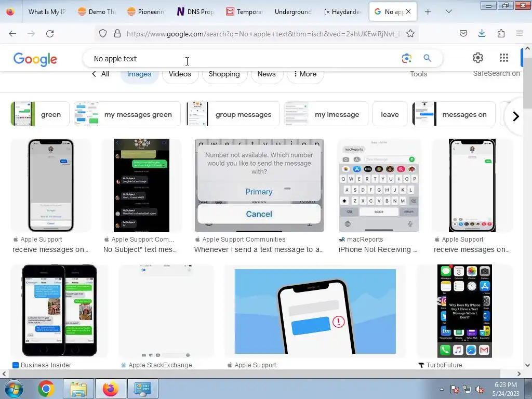Open the 'Whenever I send a text message' link
The width and height of the screenshot is (532, 399).
point(259,249)
